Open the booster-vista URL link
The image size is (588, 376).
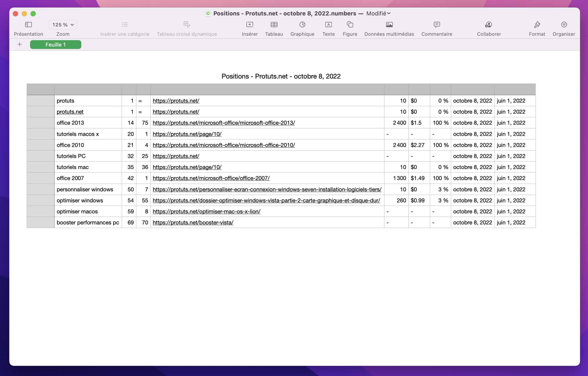click(x=193, y=223)
